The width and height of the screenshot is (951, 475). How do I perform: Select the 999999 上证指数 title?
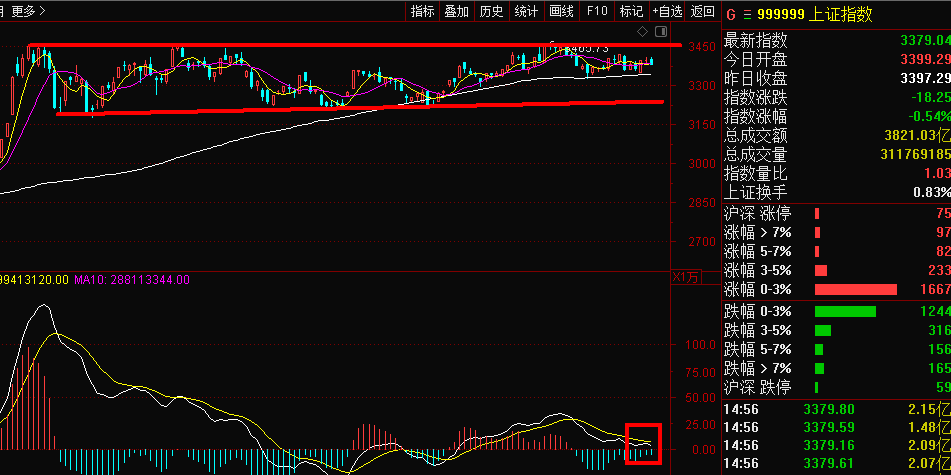coord(814,15)
